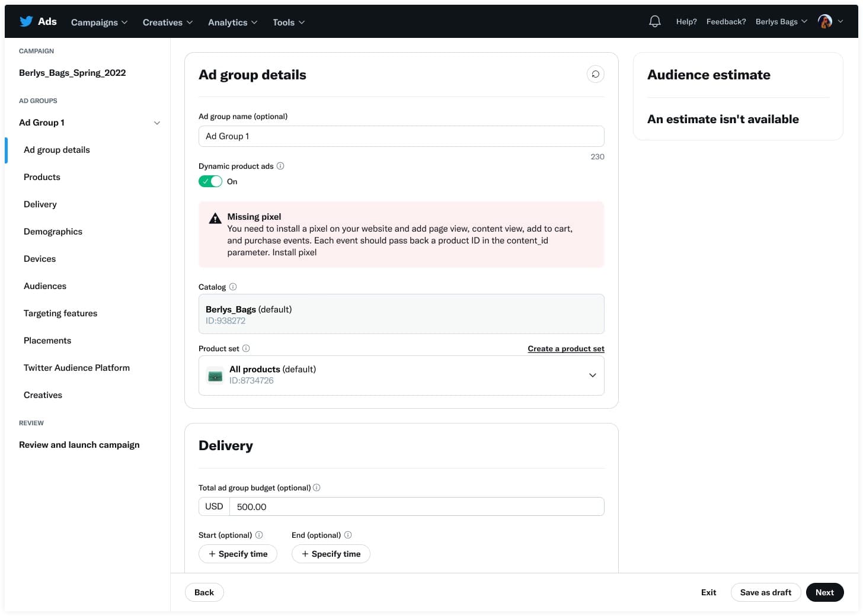This screenshot has height=616, width=863.
Task: Open the Analytics menu
Action: tap(232, 22)
